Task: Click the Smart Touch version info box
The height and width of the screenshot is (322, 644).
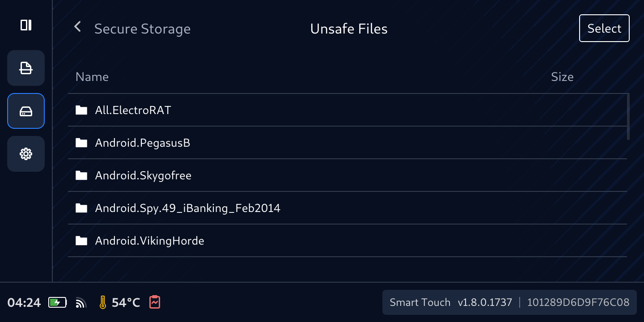Action: pos(509,302)
